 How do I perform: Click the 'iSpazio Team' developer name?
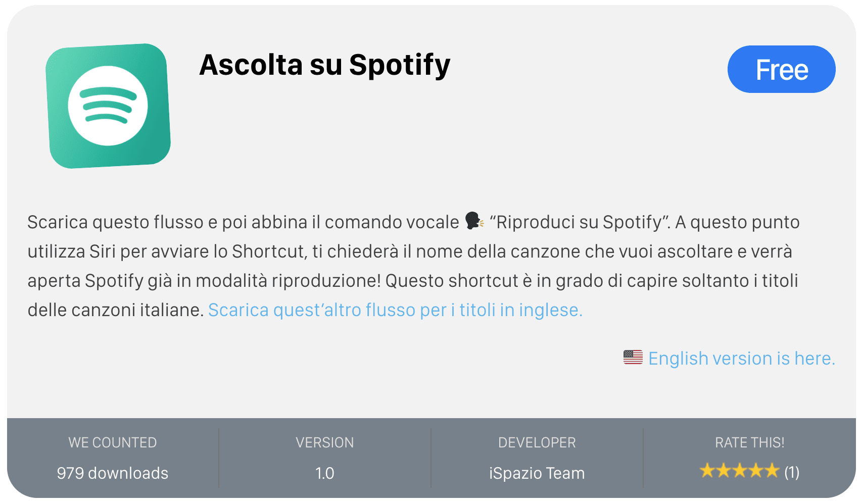coord(537,473)
